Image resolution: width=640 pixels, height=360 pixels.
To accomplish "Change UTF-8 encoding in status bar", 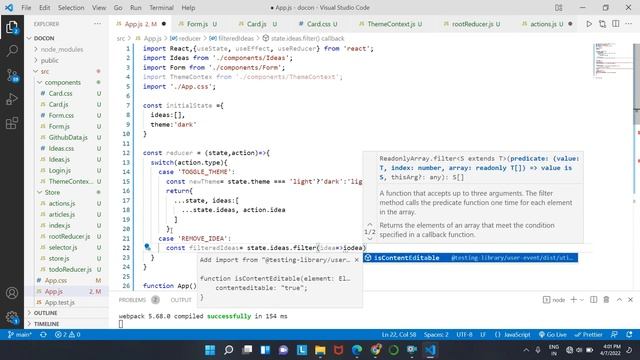I will click(x=464, y=334).
